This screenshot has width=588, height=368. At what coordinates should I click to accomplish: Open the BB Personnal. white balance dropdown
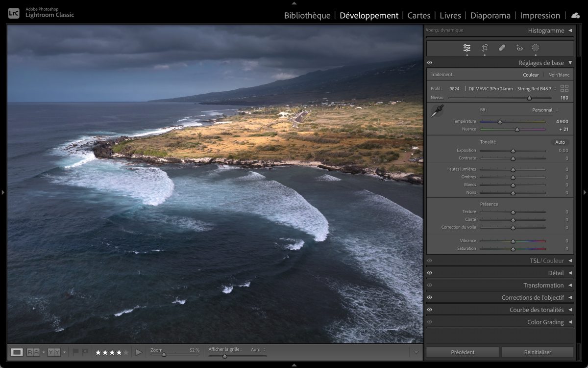tap(545, 110)
